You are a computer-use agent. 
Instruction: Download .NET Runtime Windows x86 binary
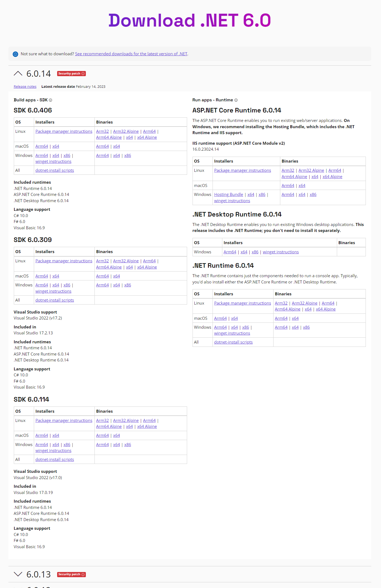coord(306,327)
